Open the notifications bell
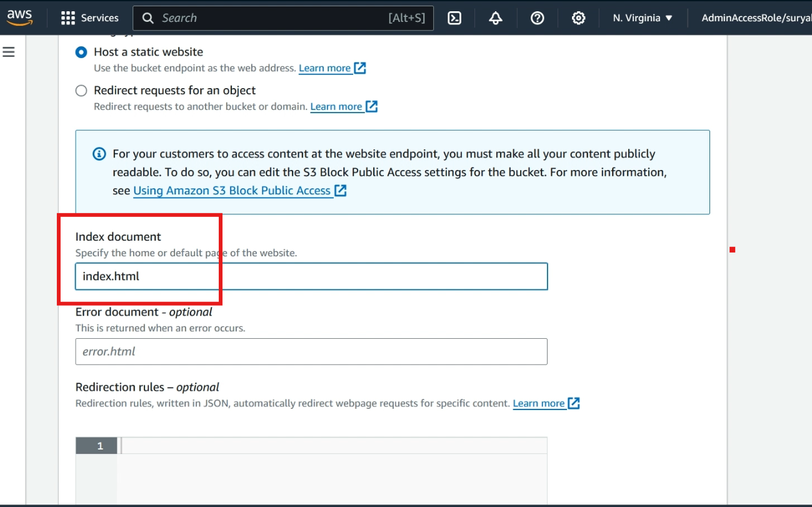 (496, 18)
